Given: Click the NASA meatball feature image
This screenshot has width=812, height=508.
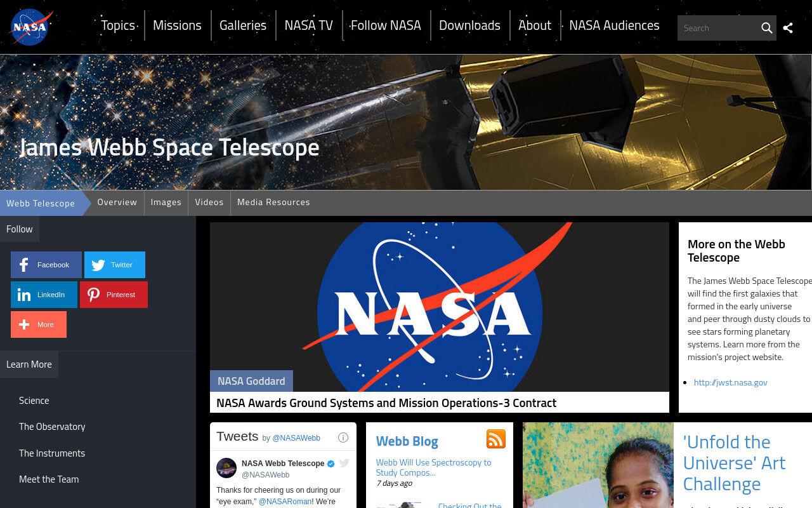Looking at the screenshot, I should click(x=440, y=307).
